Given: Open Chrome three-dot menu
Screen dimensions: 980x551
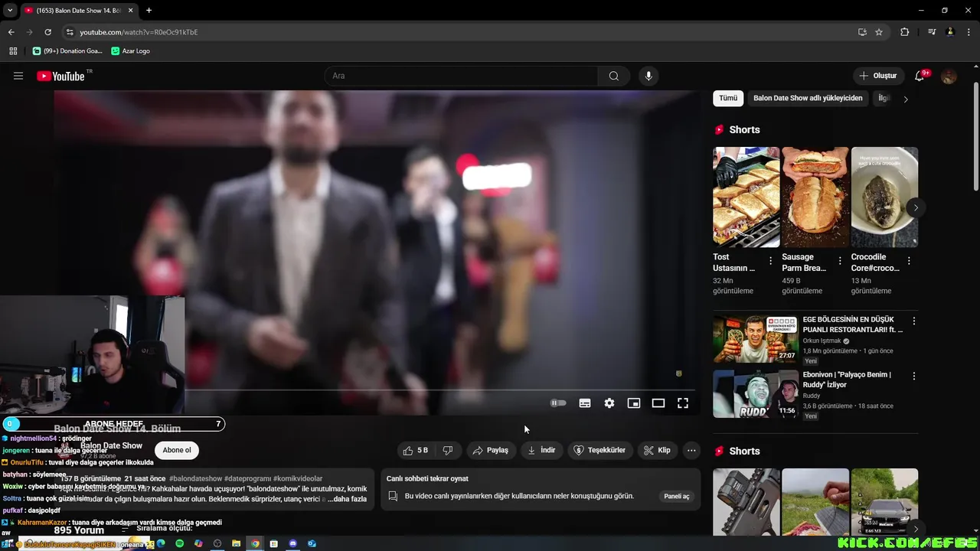Looking at the screenshot, I should pyautogui.click(x=969, y=32).
